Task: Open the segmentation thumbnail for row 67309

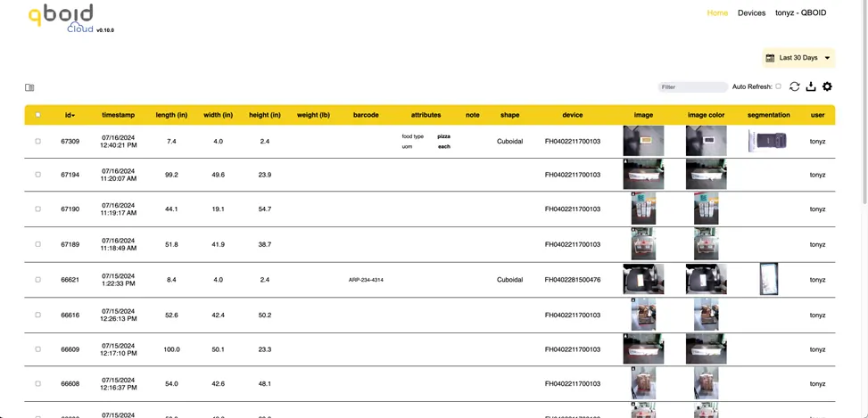Action: click(x=768, y=141)
